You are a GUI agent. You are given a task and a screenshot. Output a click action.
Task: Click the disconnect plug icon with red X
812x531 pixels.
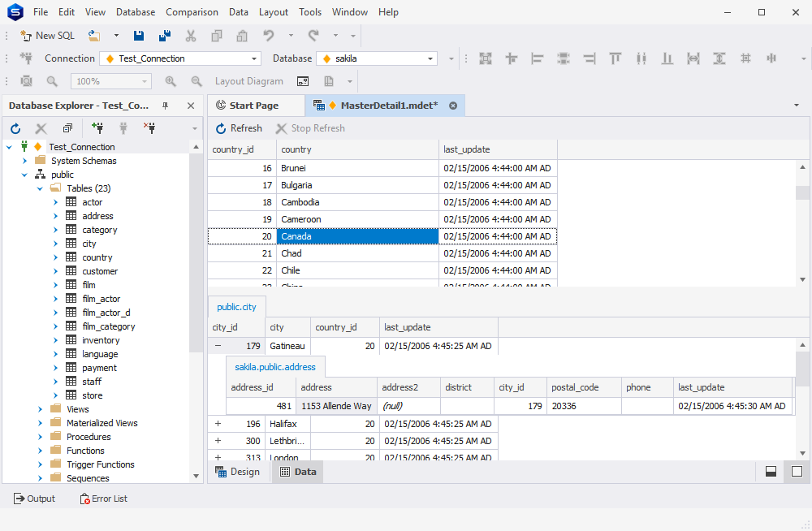149,128
